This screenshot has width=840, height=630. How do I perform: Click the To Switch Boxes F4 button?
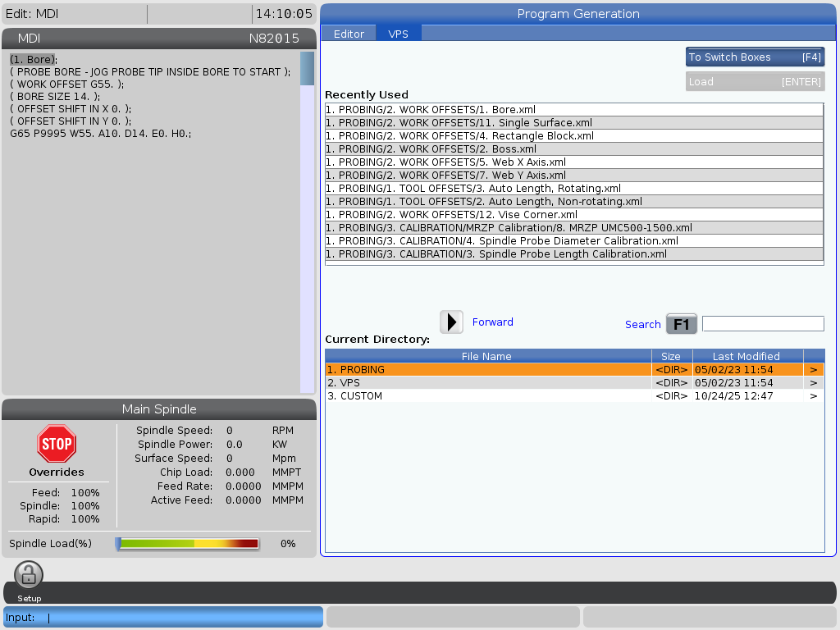pyautogui.click(x=755, y=57)
